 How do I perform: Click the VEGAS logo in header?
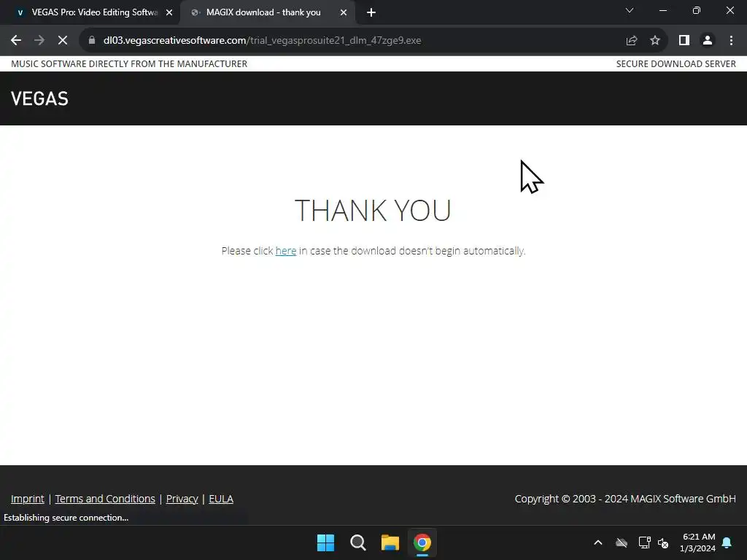pyautogui.click(x=39, y=98)
